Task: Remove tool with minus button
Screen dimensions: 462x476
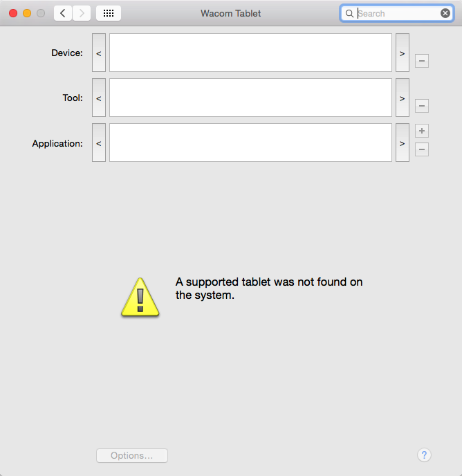Action: (x=422, y=106)
